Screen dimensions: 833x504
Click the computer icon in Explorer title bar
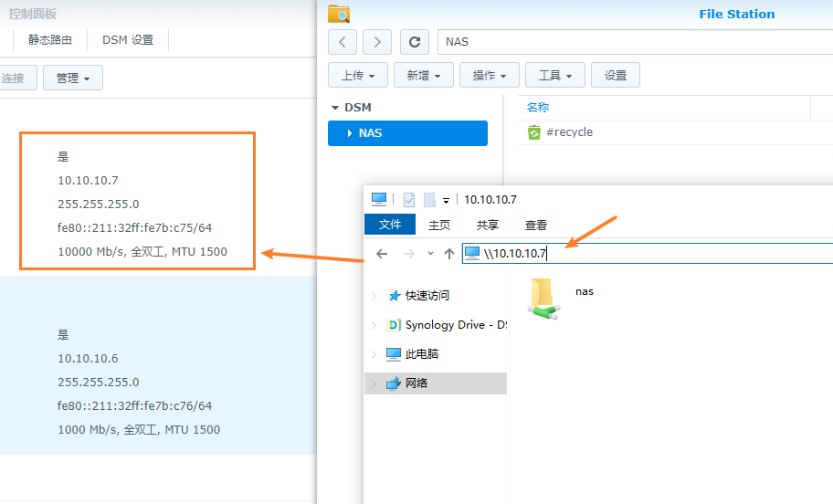point(379,199)
